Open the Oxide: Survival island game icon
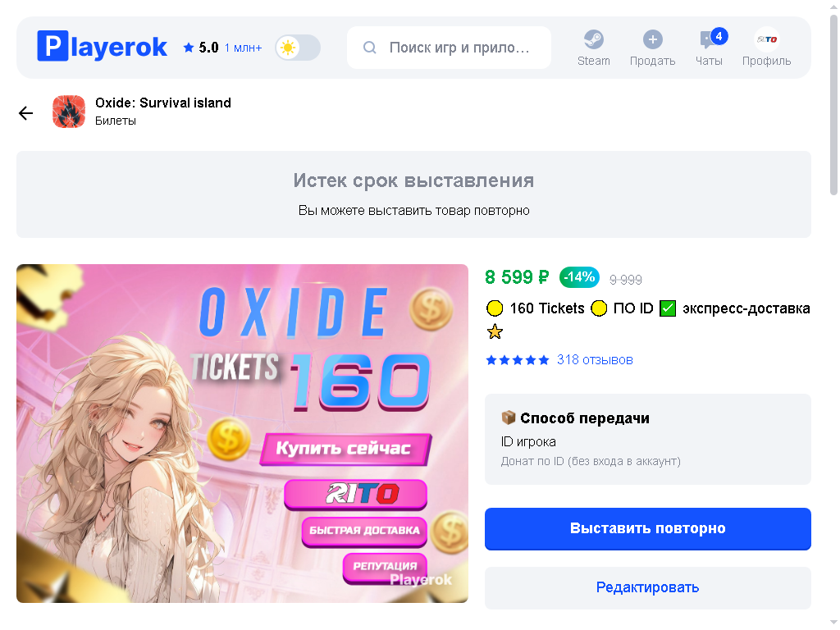The height and width of the screenshot is (630, 840). pyautogui.click(x=69, y=112)
